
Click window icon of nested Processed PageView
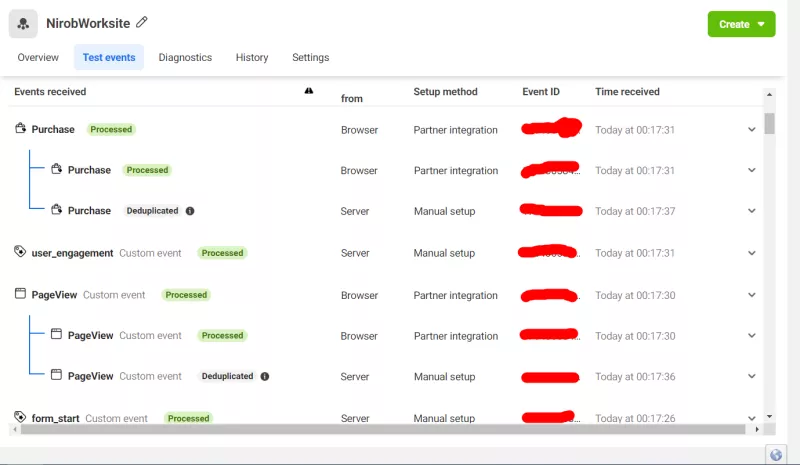[57, 334]
